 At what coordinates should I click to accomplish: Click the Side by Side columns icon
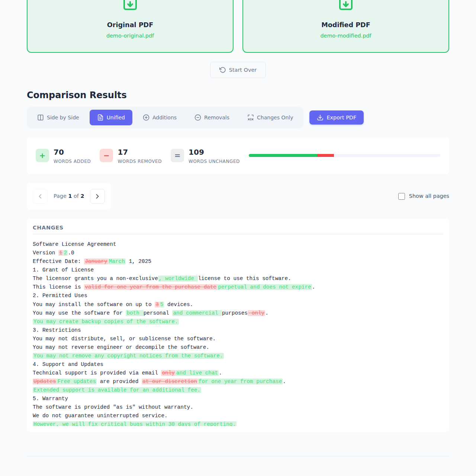click(41, 118)
